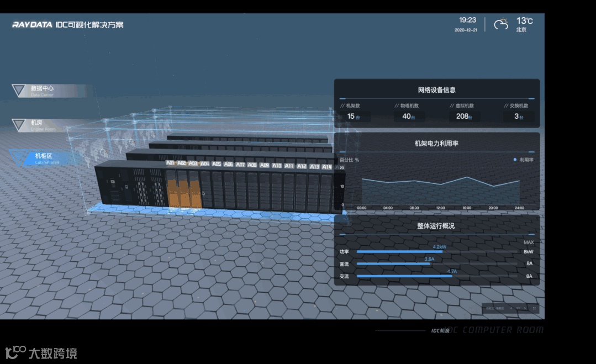596x364 pixels.
Task: Go to previous page with left arrow
Action: (511, 308)
